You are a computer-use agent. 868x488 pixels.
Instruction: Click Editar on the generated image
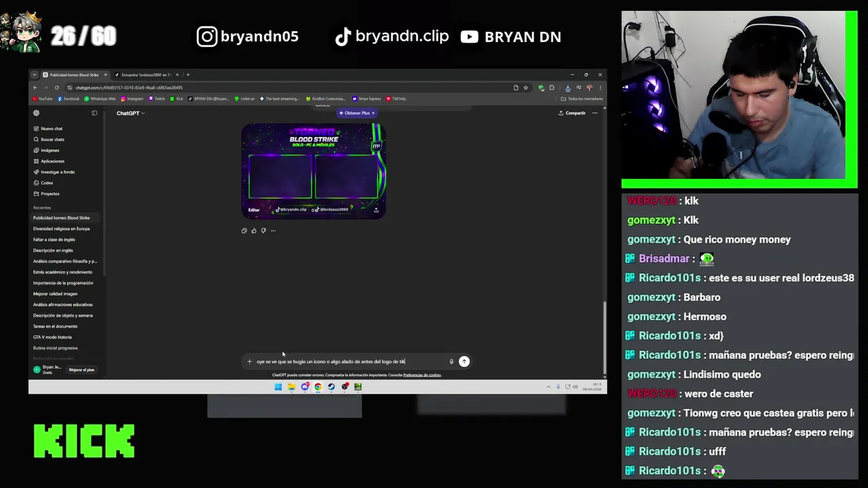[254, 210]
